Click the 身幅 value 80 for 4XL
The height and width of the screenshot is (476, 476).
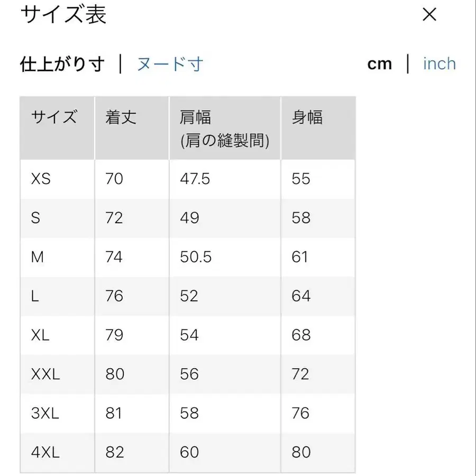pos(301,452)
